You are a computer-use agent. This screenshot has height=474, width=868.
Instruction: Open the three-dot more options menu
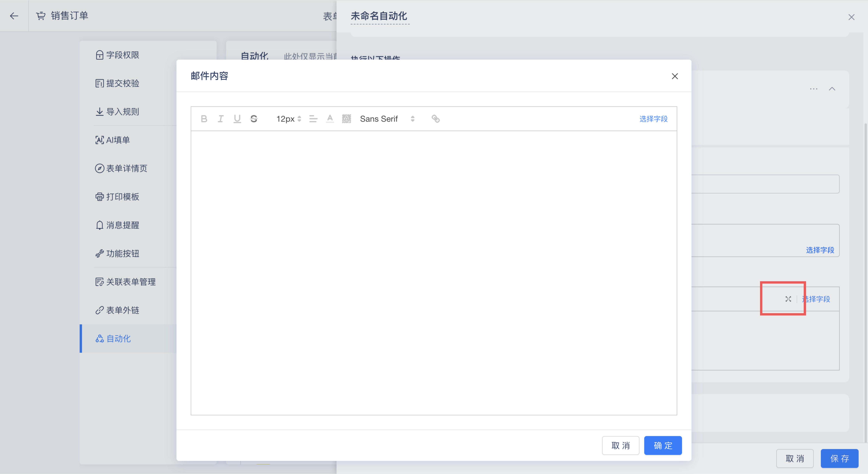pos(813,89)
